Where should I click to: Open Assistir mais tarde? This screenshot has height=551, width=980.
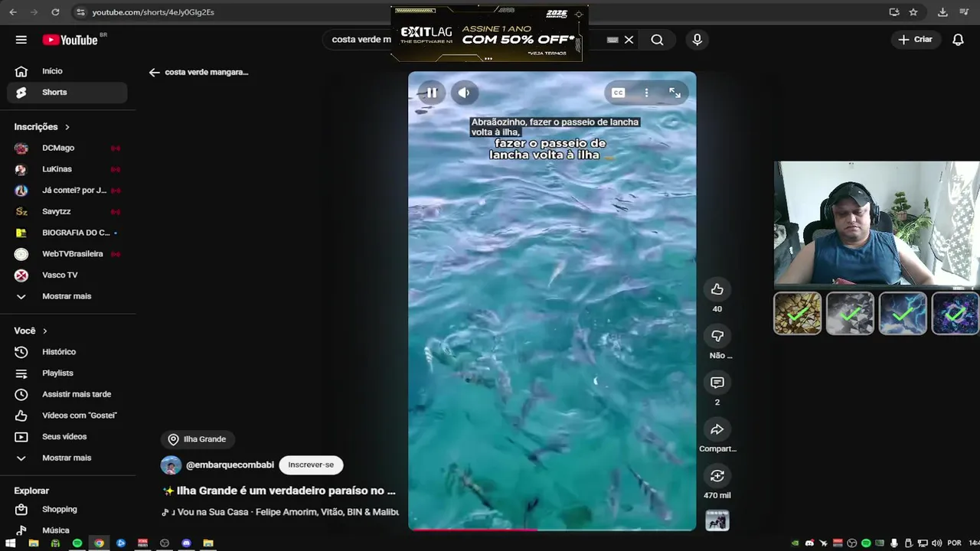(x=67, y=394)
